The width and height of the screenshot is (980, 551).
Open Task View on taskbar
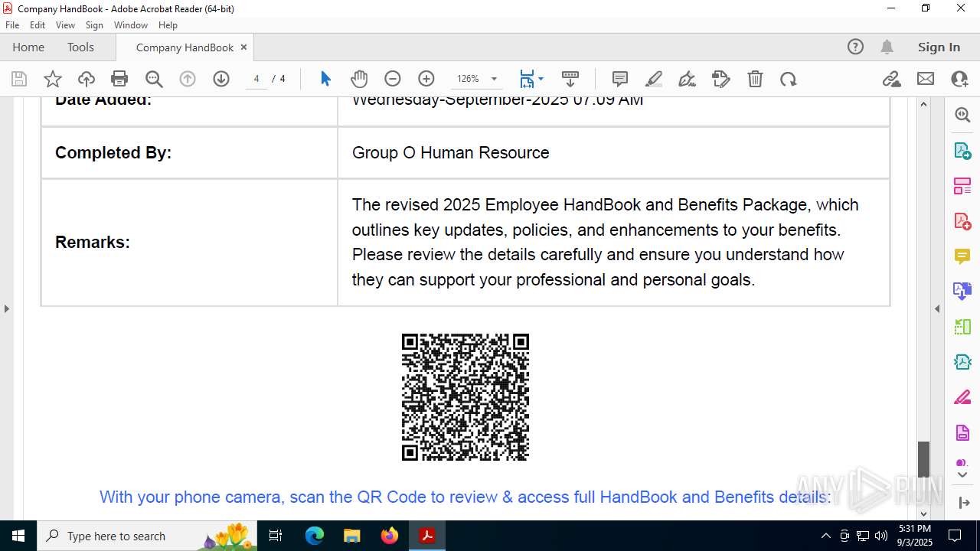(x=276, y=536)
